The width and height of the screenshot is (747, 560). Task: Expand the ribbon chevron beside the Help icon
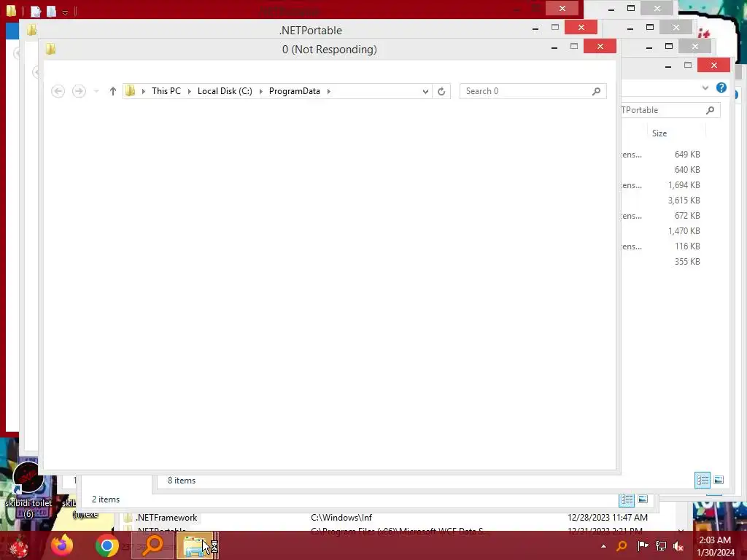point(705,87)
